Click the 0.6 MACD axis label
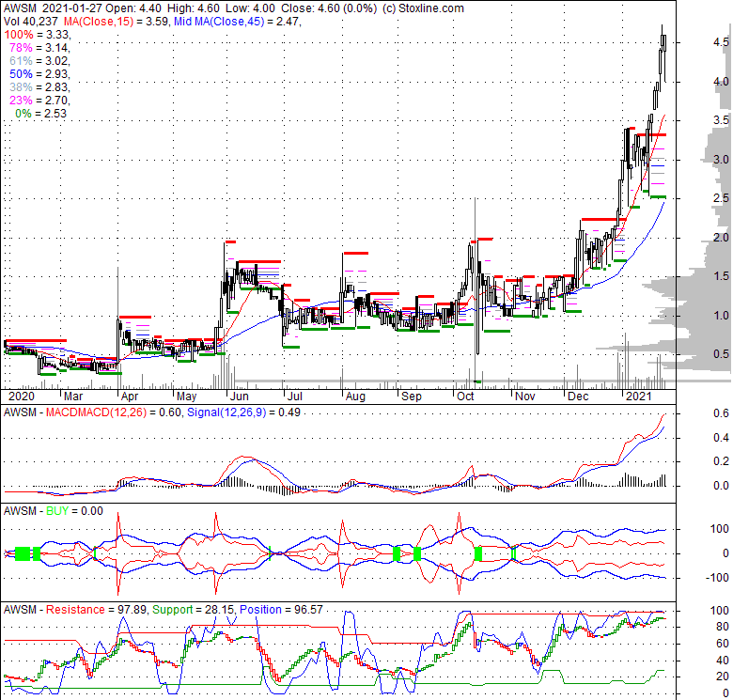 pyautogui.click(x=721, y=413)
